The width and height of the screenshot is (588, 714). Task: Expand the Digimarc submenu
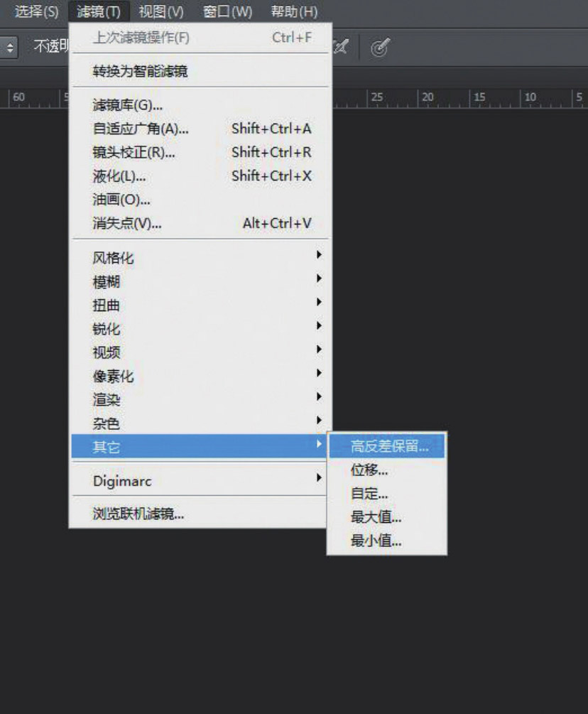pos(200,481)
